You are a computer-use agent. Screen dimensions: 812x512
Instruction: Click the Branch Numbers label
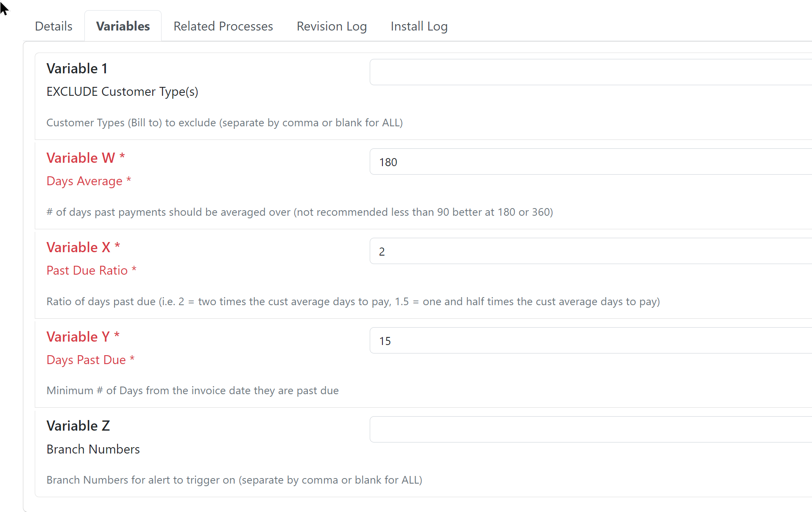(x=93, y=449)
